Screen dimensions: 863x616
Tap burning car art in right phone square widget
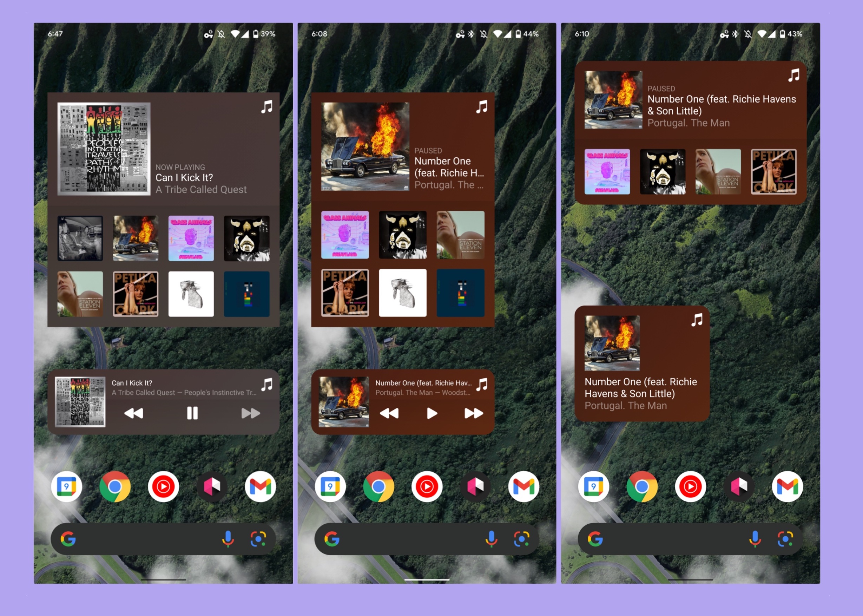612,343
